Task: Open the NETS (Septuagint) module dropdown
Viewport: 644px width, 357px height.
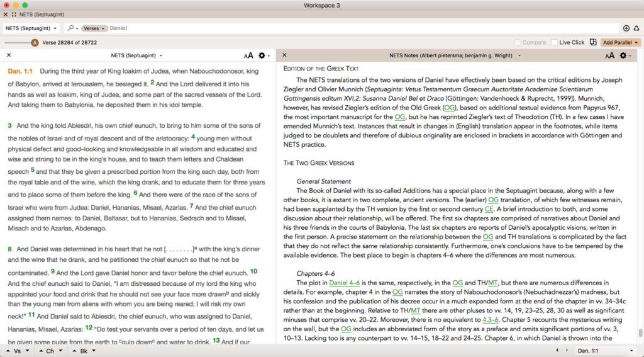Action: [x=31, y=28]
